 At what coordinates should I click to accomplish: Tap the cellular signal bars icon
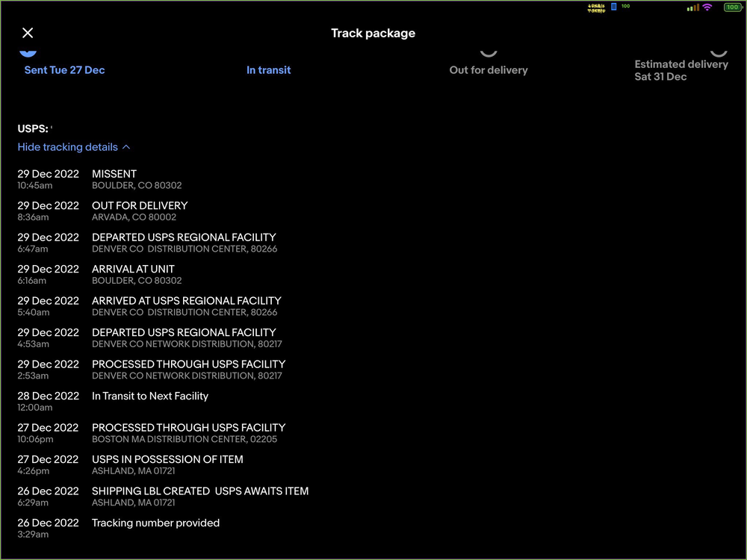tap(692, 7)
